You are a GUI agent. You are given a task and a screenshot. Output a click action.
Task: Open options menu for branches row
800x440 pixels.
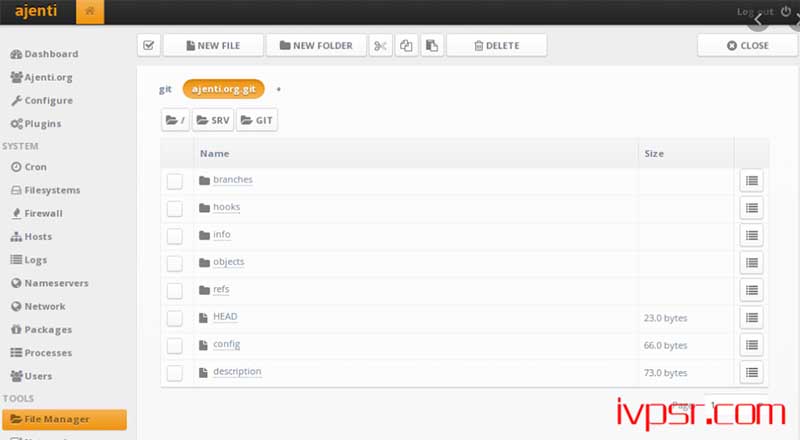click(x=752, y=181)
